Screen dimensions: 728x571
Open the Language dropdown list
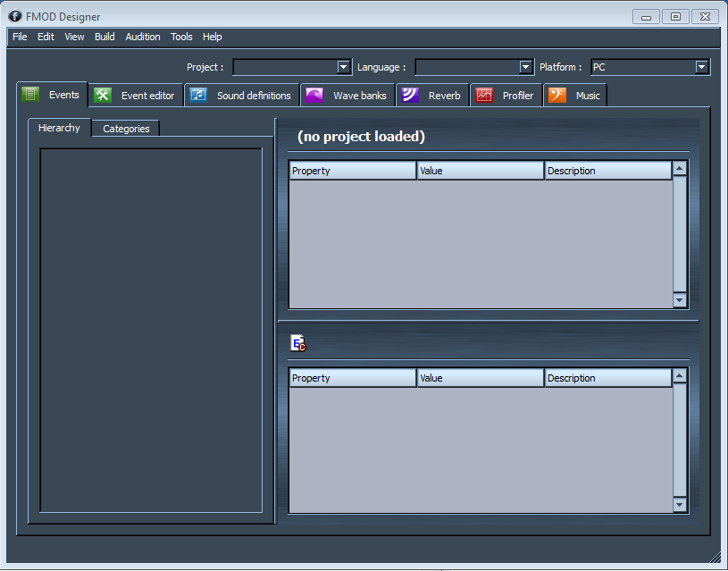click(526, 67)
